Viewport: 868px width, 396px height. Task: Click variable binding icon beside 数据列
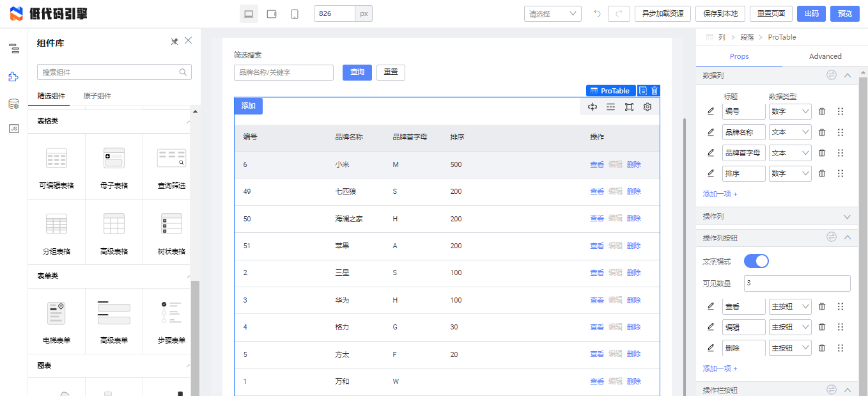[x=831, y=75]
